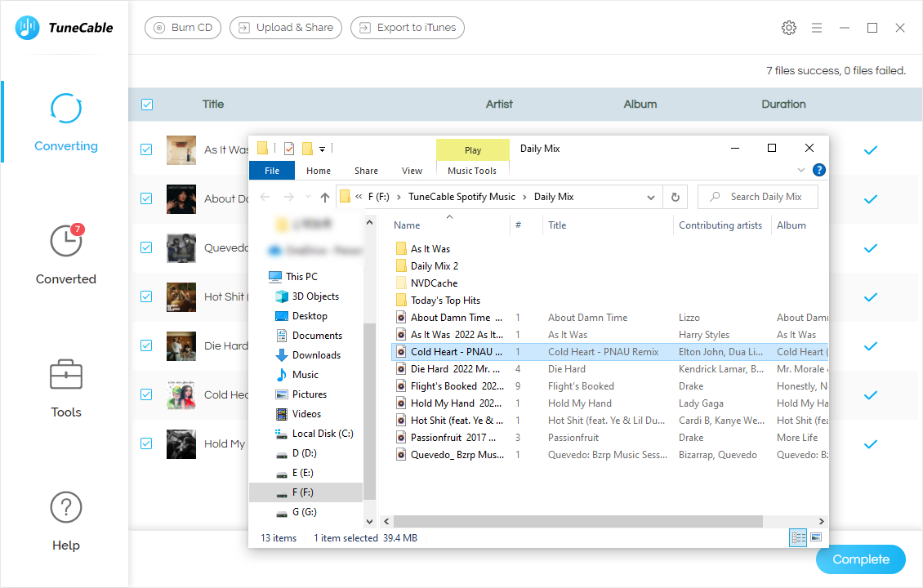
Task: Click the TuneCable logo icon
Action: click(27, 28)
